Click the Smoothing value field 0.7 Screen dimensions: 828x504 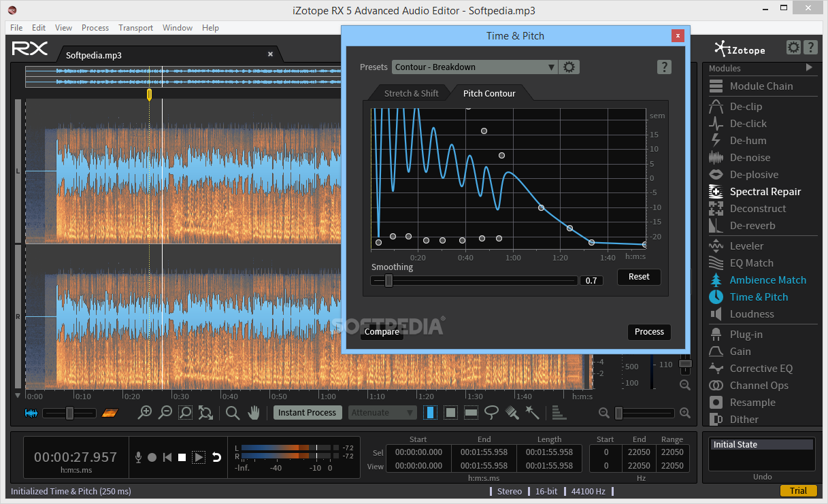click(x=591, y=280)
